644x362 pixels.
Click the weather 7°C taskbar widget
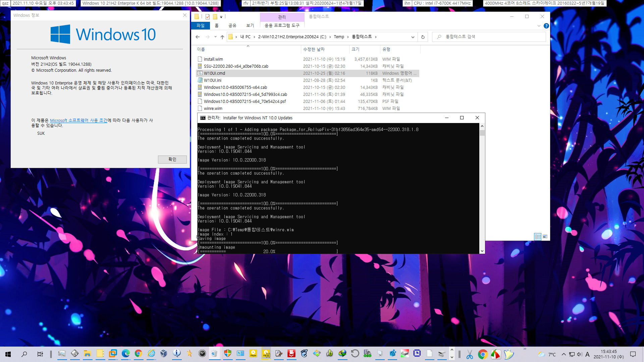click(x=547, y=354)
